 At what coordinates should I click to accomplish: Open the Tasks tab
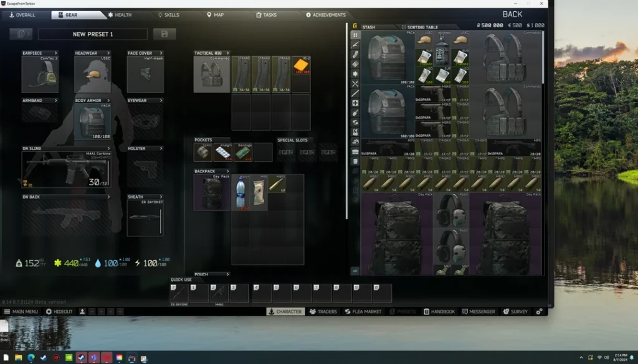click(267, 15)
